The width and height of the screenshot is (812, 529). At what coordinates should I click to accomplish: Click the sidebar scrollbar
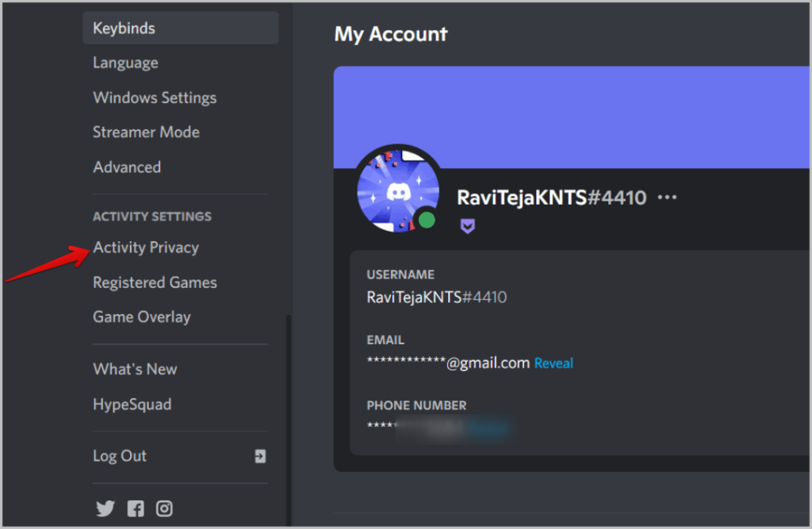[x=289, y=420]
